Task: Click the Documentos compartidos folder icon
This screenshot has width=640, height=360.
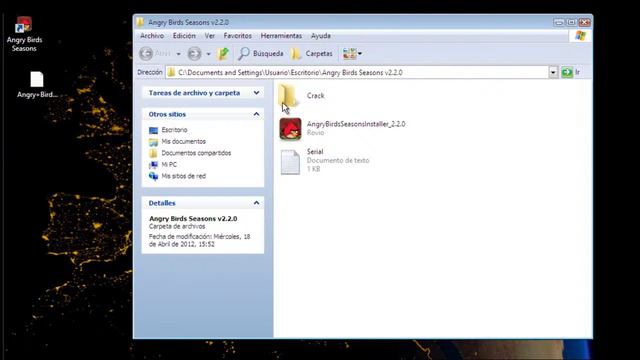Action: [x=153, y=153]
